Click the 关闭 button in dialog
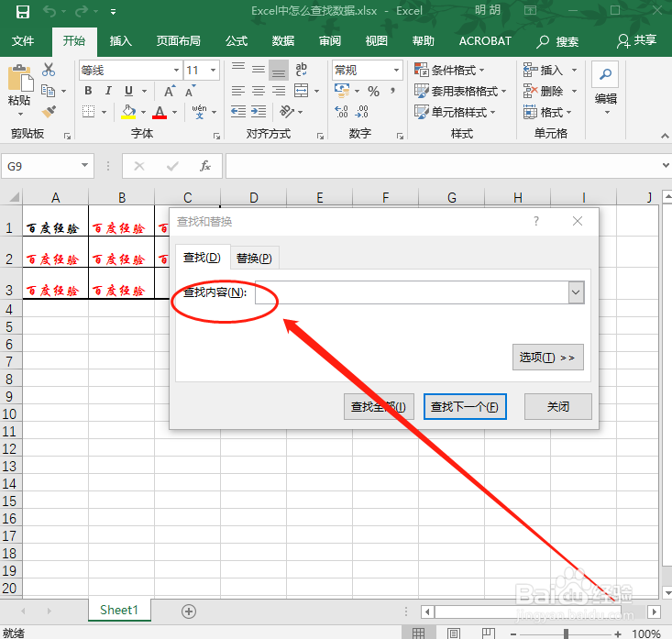This screenshot has width=672, height=639. [558, 407]
